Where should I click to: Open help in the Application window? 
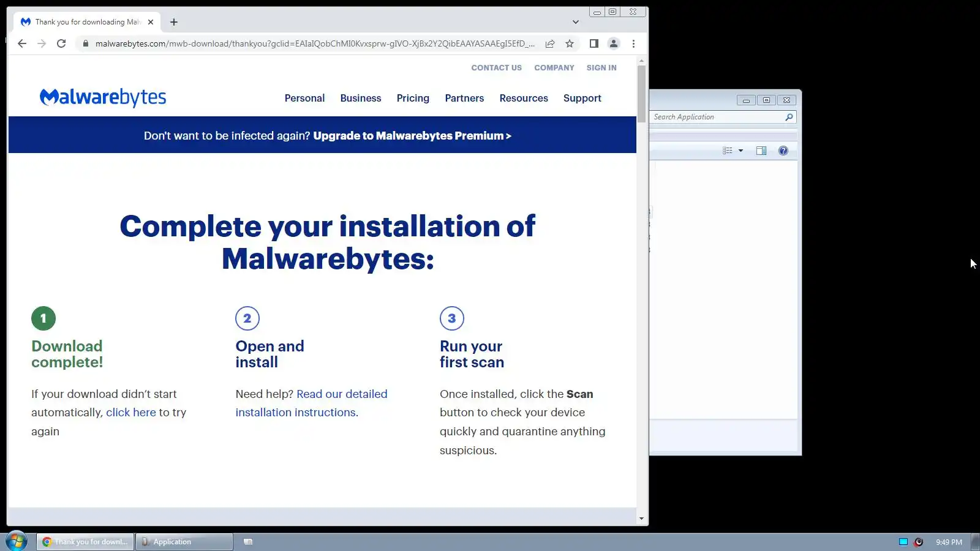[783, 151]
